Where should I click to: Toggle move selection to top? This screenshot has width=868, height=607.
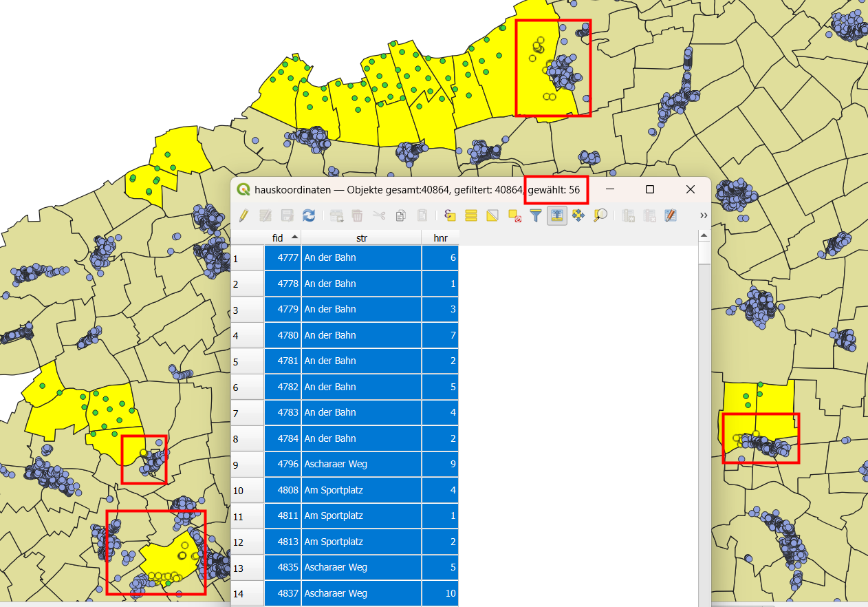coord(557,215)
